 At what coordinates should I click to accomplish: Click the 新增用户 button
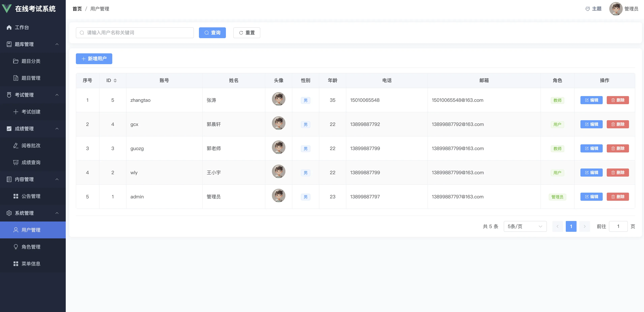94,59
